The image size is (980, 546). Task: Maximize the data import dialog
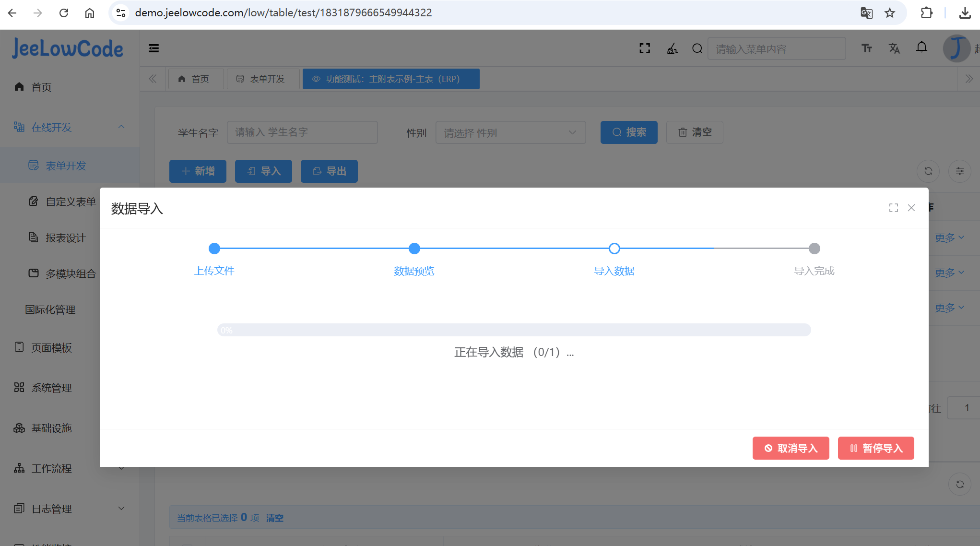pos(893,208)
